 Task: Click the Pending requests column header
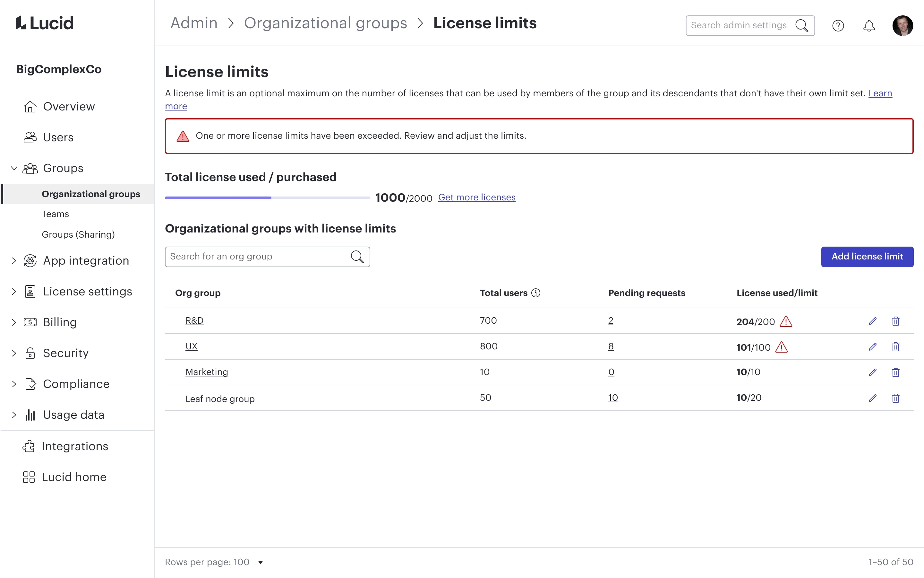point(646,293)
